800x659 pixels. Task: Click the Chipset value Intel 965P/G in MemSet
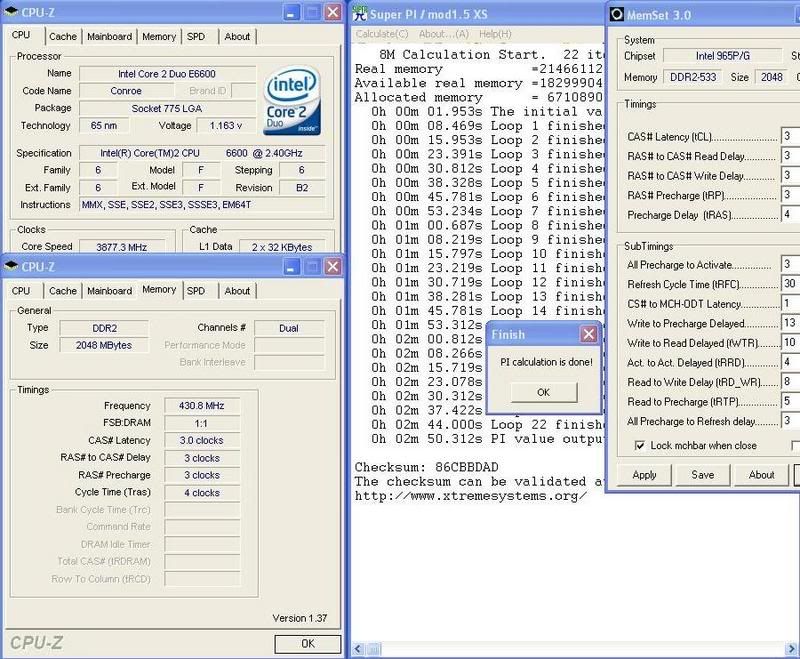722,56
